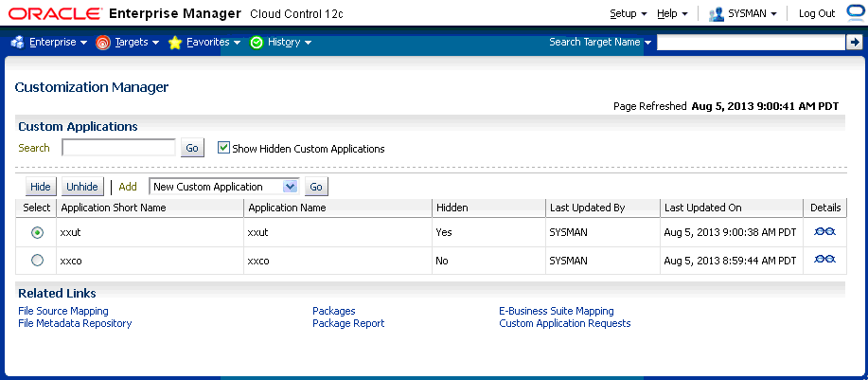
Task: Click 'xxut' in Application Short Name column
Action: click(70, 233)
